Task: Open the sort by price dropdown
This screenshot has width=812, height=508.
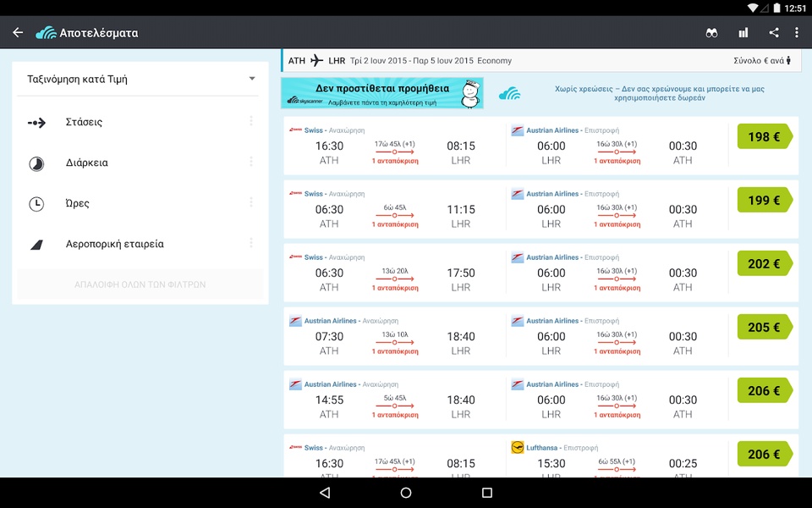Action: 141,80
